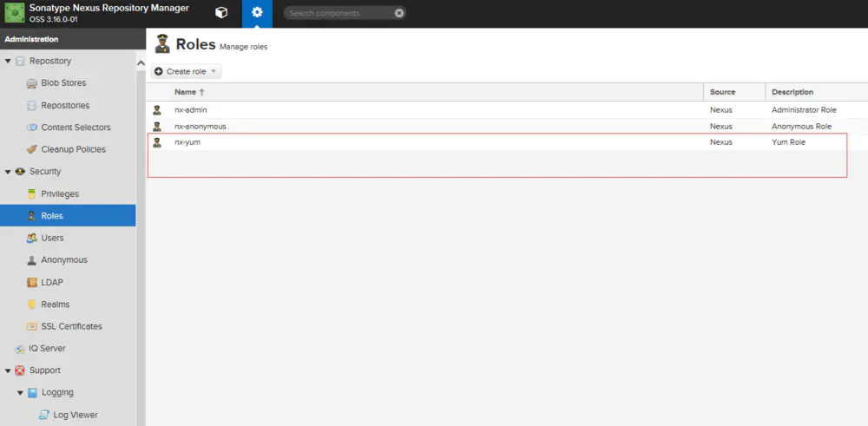The height and width of the screenshot is (426, 868).
Task: Sort roles by the Name column header
Action: 186,92
